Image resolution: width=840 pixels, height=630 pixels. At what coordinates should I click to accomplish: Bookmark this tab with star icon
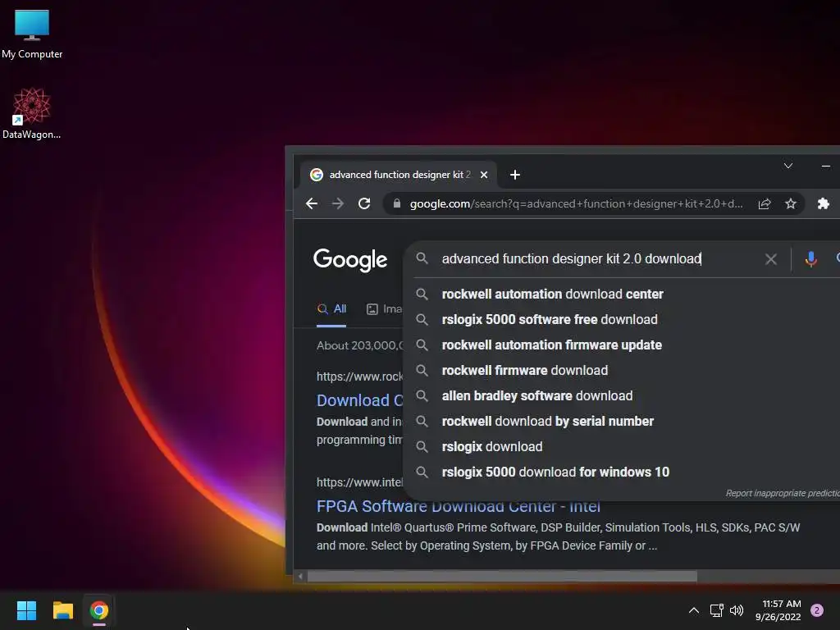[791, 203]
